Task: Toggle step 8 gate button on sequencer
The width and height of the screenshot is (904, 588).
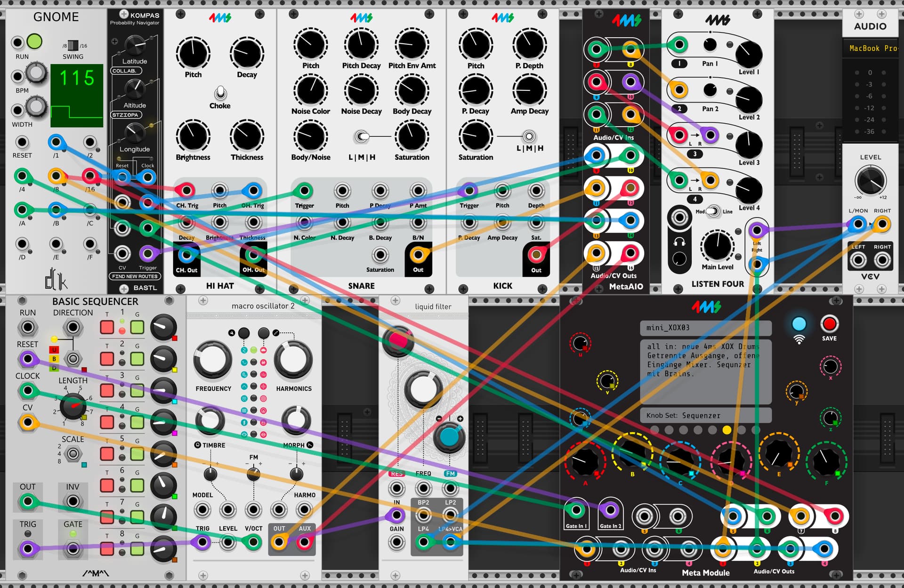Action: 137,549
